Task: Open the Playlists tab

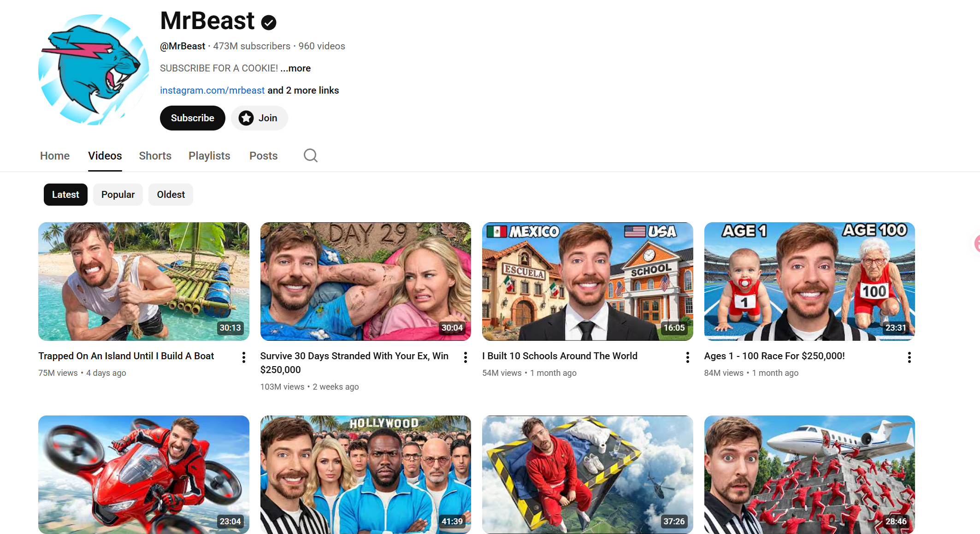Action: pyautogui.click(x=209, y=156)
